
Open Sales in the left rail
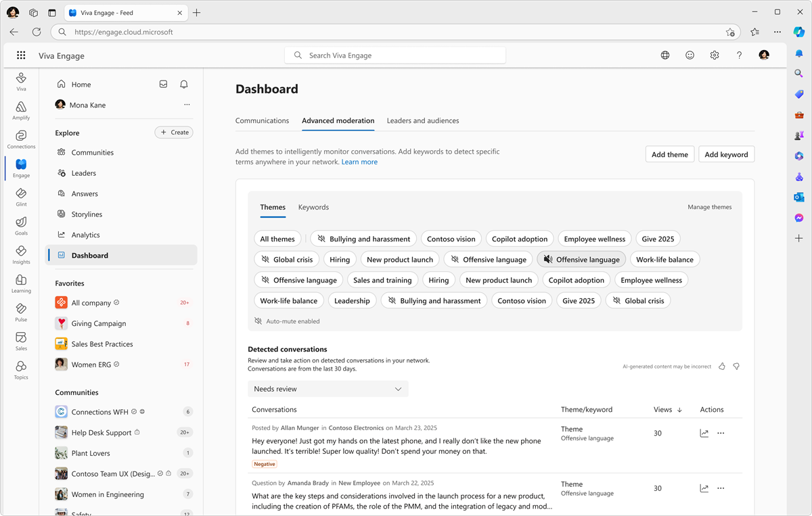point(21,342)
